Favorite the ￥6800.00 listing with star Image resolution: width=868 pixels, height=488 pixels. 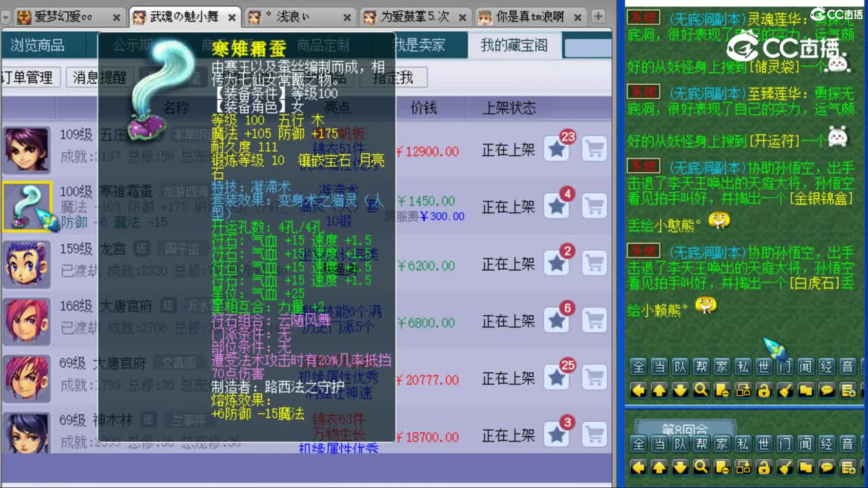tap(557, 320)
